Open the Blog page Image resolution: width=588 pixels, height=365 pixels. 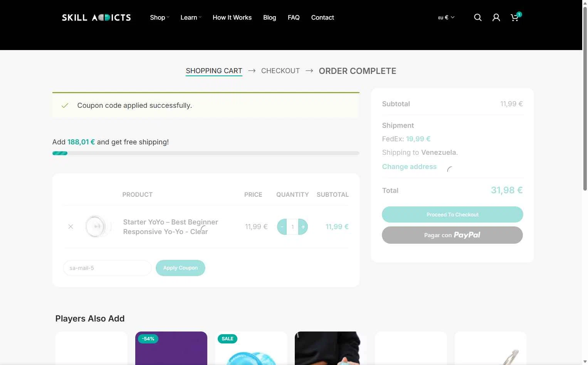coord(269,17)
